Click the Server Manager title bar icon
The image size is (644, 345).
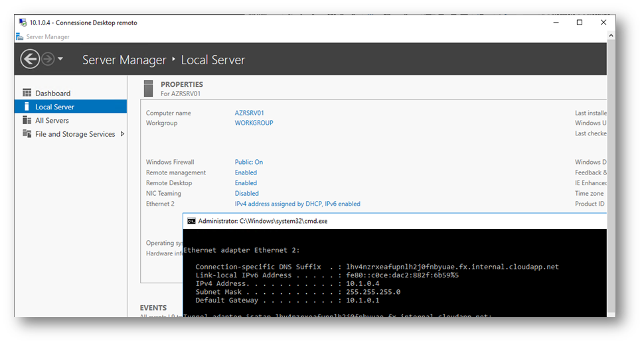point(20,37)
